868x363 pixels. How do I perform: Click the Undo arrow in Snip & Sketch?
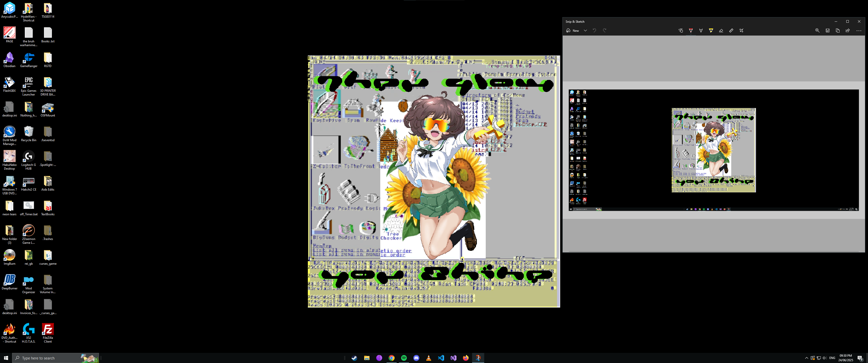[594, 31]
